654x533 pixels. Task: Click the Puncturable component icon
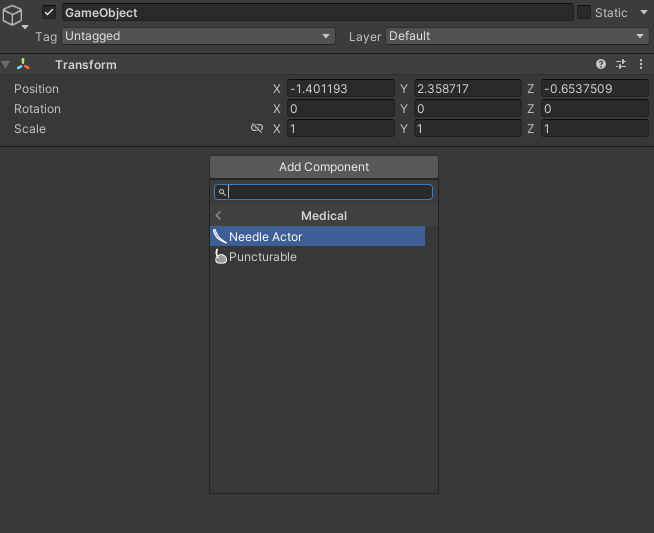point(220,257)
